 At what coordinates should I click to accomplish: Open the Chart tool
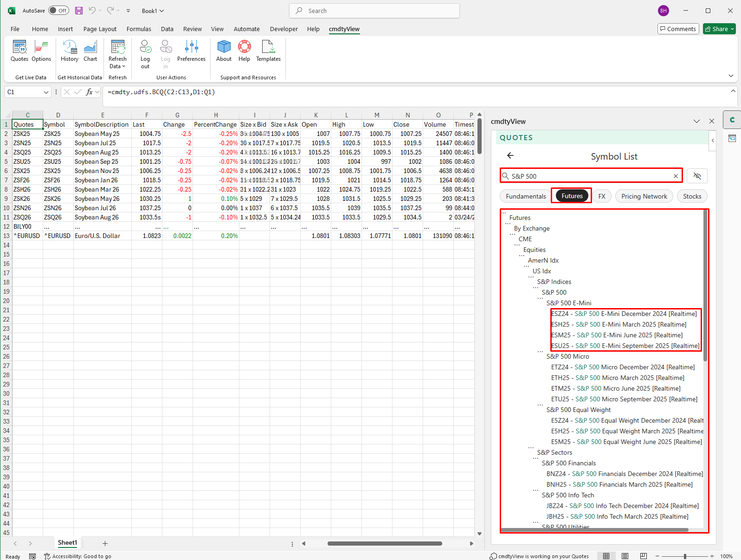coord(90,51)
